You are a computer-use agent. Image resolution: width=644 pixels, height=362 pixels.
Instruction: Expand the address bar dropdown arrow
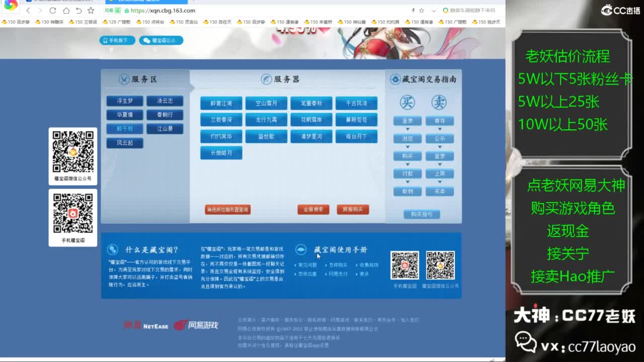click(x=434, y=11)
